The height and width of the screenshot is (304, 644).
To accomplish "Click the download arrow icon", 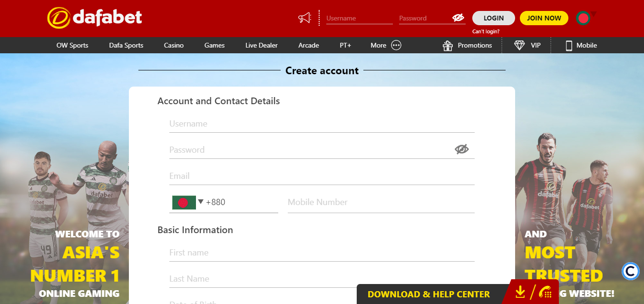I will [x=520, y=292].
